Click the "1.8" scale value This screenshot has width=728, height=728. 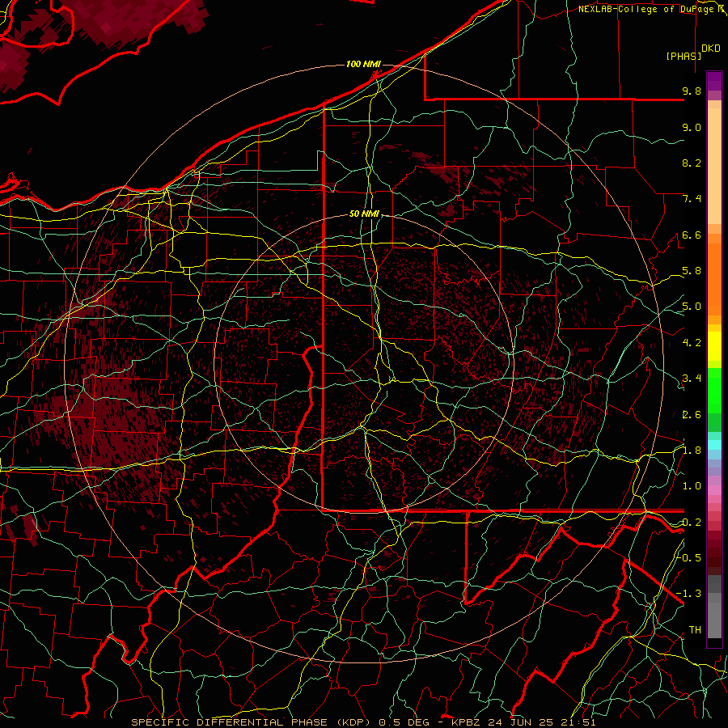pos(692,451)
